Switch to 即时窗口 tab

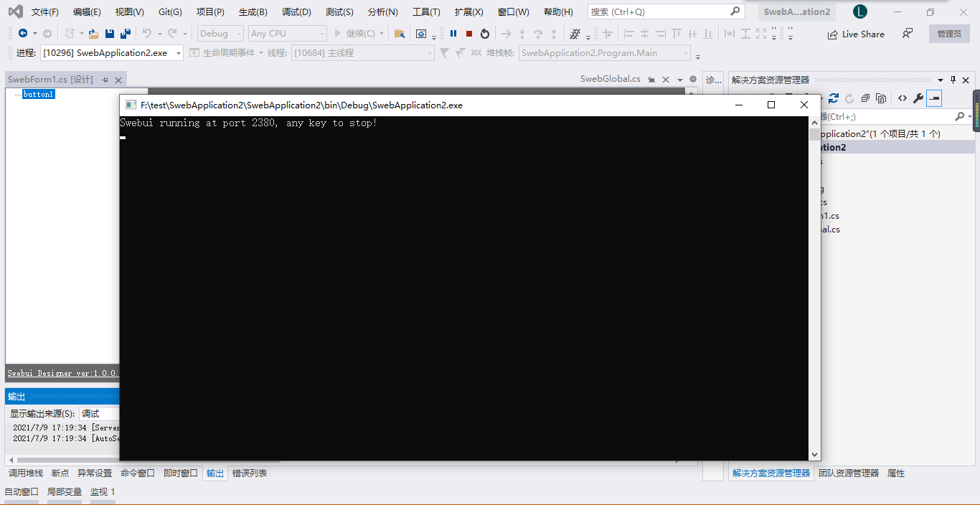(181, 473)
